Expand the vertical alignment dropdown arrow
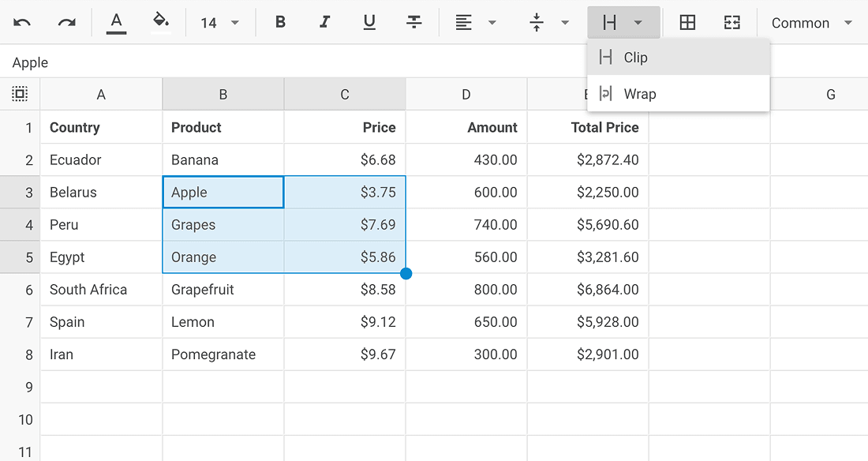 565,23
